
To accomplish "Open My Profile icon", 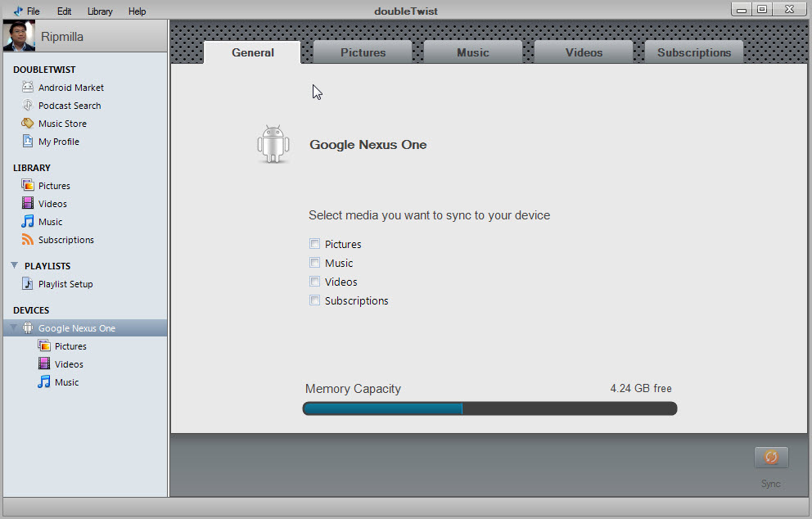I will [28, 142].
